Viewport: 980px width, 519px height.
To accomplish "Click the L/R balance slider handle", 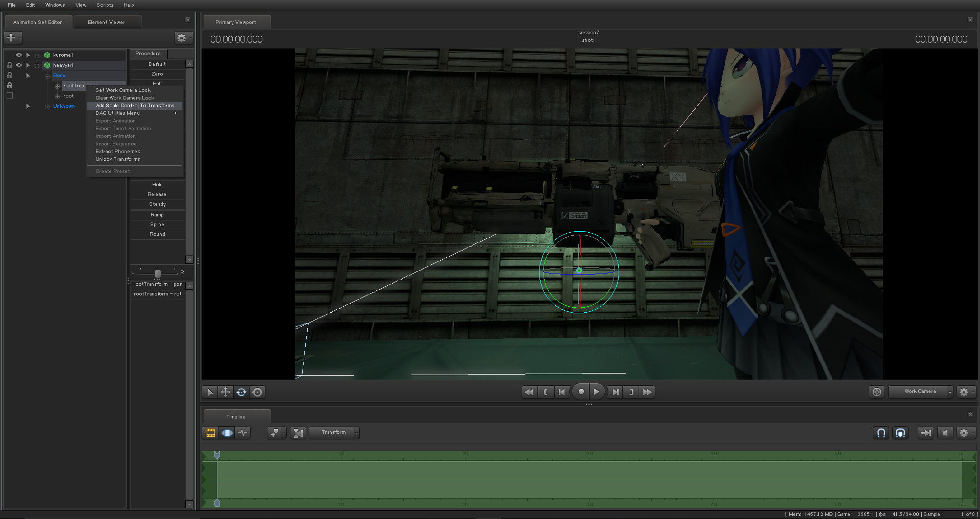I will [x=158, y=274].
